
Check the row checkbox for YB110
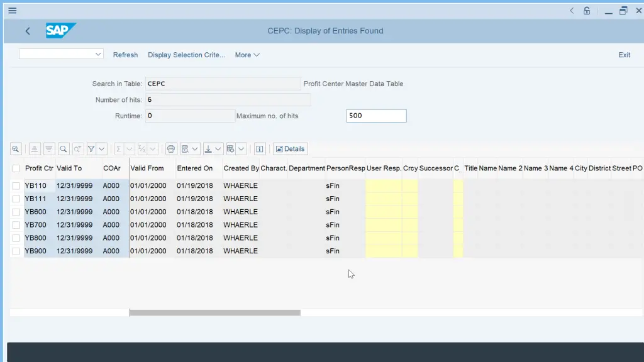tap(16, 185)
